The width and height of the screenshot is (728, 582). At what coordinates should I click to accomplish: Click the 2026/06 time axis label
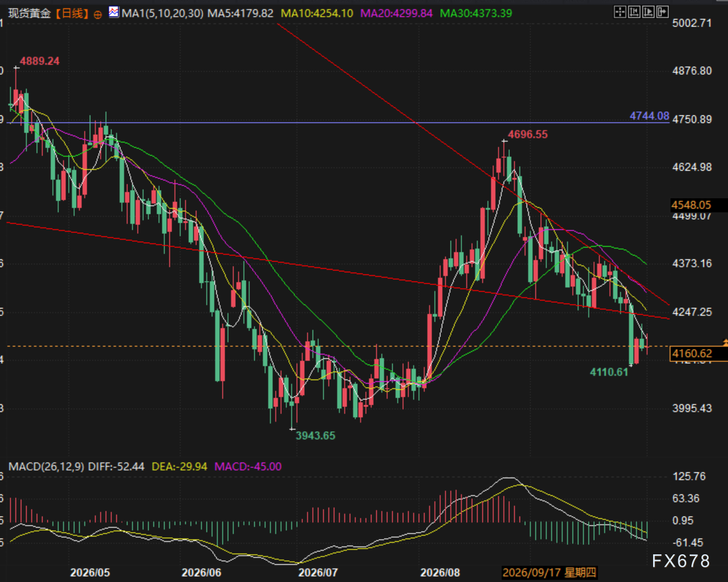pos(202,573)
